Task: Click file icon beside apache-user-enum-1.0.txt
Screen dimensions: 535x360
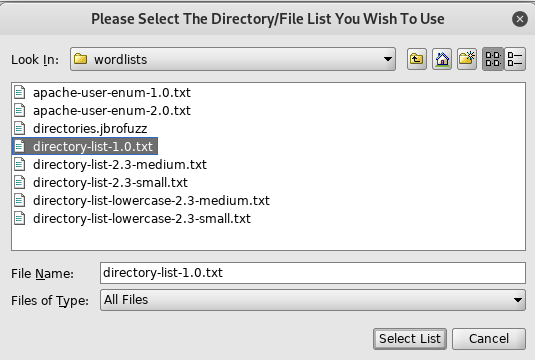Action: [x=19, y=92]
